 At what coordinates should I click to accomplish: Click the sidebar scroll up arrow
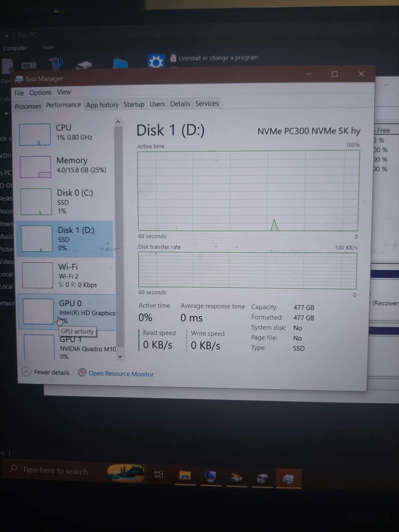pyautogui.click(x=118, y=122)
